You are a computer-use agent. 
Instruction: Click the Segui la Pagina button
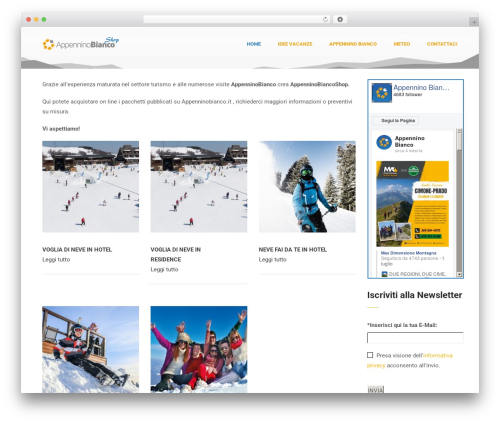tap(395, 121)
